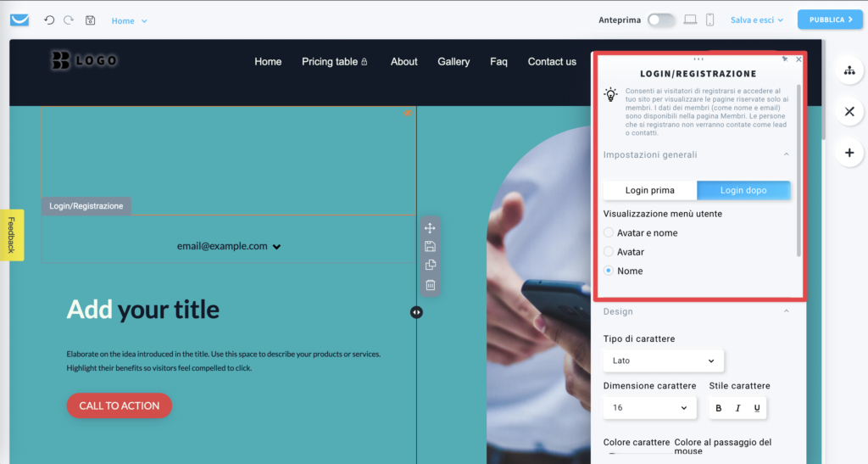Click the hand holding phone image
The height and width of the screenshot is (464, 868).
(538, 293)
